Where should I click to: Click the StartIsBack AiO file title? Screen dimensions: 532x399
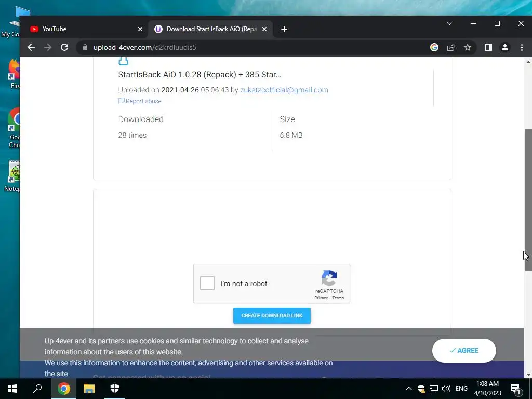coord(199,75)
